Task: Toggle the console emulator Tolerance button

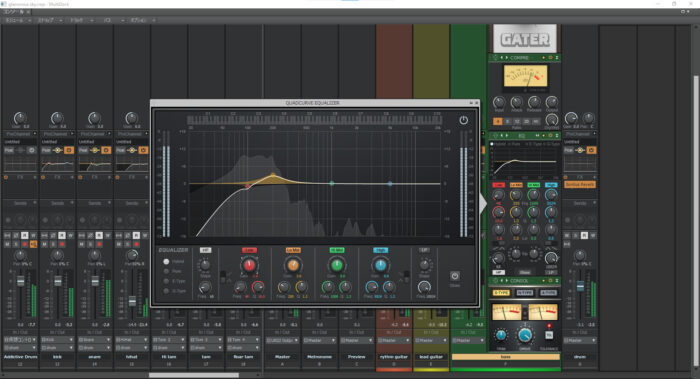Action: point(549,335)
